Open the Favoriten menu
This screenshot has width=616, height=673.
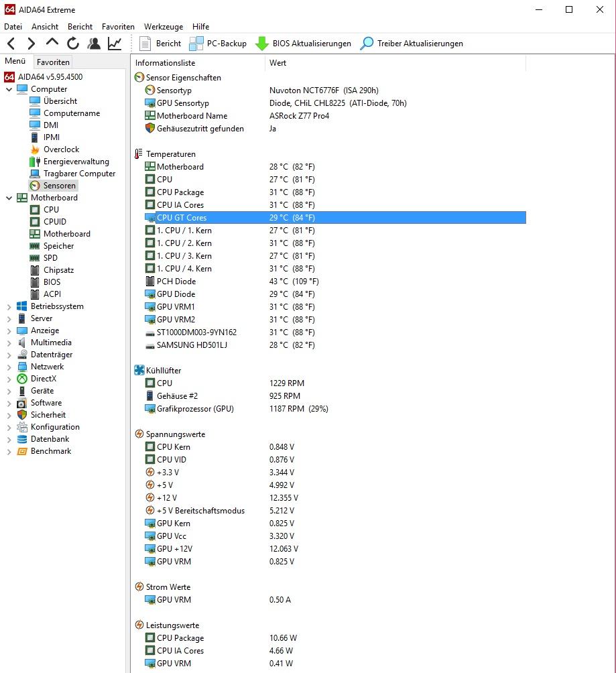(118, 27)
